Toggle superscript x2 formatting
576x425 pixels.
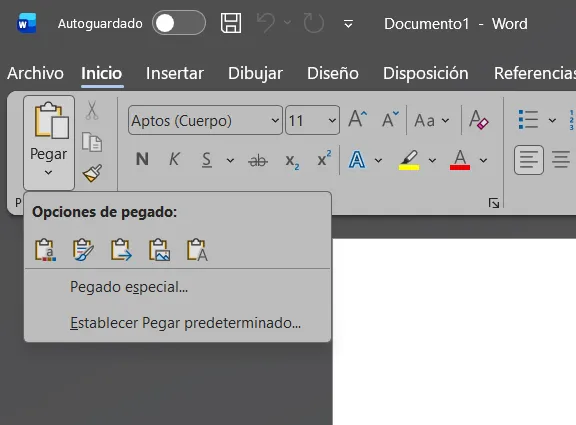click(324, 159)
